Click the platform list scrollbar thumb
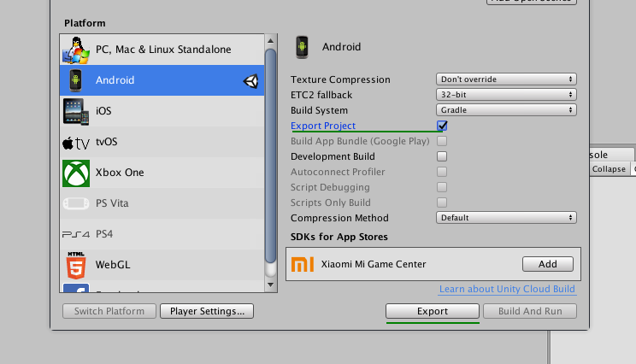Image resolution: width=636 pixels, height=364 pixels. click(x=270, y=156)
